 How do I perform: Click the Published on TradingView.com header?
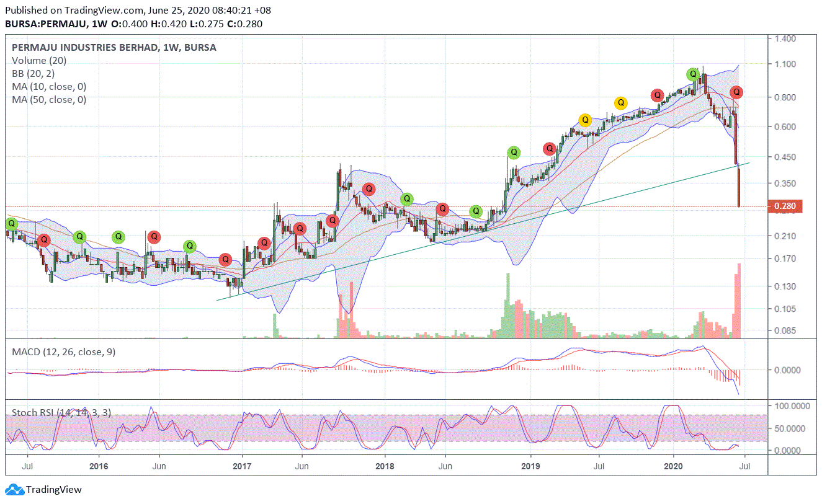[x=138, y=11]
